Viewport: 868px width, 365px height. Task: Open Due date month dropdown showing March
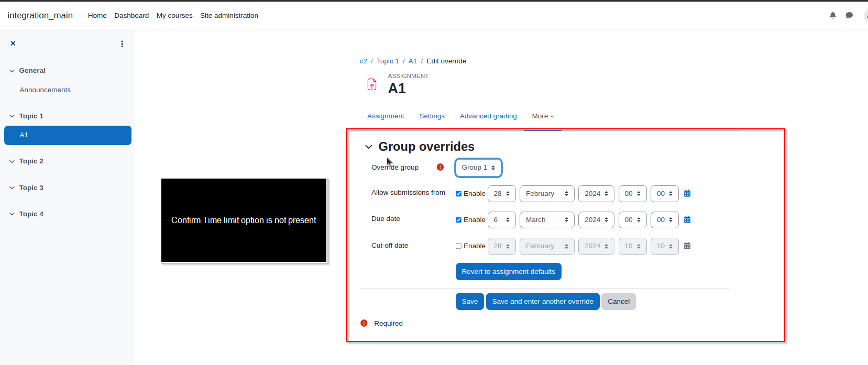[547, 220]
